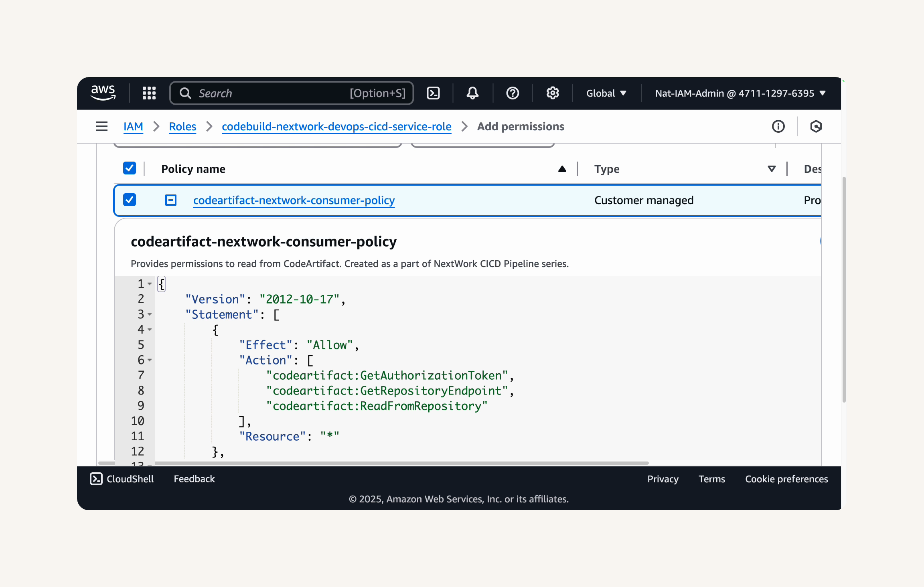Click the "Effect": "Allow" line
Image resolution: width=924 pixels, height=587 pixels.
click(299, 345)
